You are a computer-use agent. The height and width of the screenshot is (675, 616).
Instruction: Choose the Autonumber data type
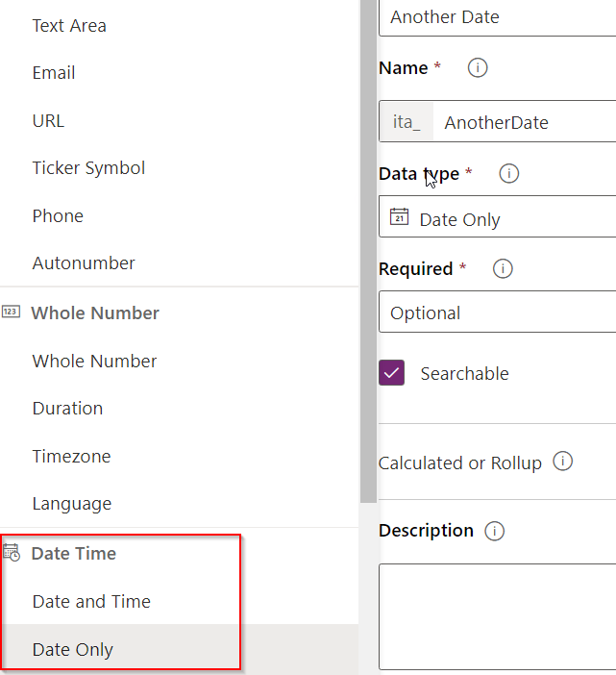(x=84, y=263)
